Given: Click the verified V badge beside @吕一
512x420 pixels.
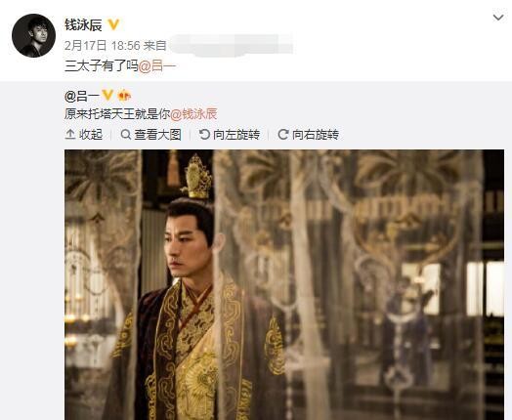Looking at the screenshot, I should 107,96.
